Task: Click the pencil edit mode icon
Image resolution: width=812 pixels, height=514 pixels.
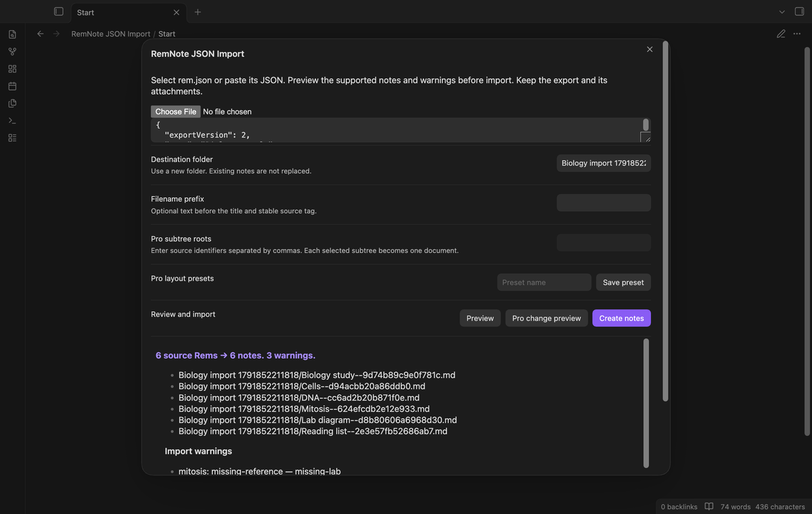Action: coord(781,34)
